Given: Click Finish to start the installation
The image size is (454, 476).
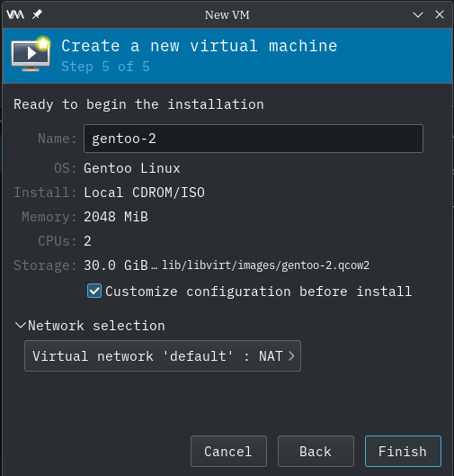Looking at the screenshot, I should [403, 451].
